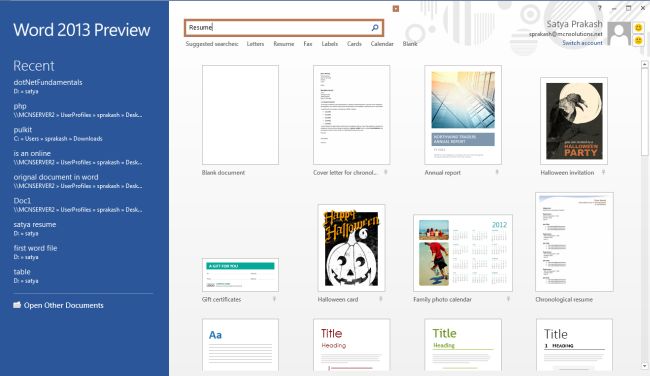Click the Satya Prakash account name
This screenshot has height=376, width=650.
click(x=574, y=24)
